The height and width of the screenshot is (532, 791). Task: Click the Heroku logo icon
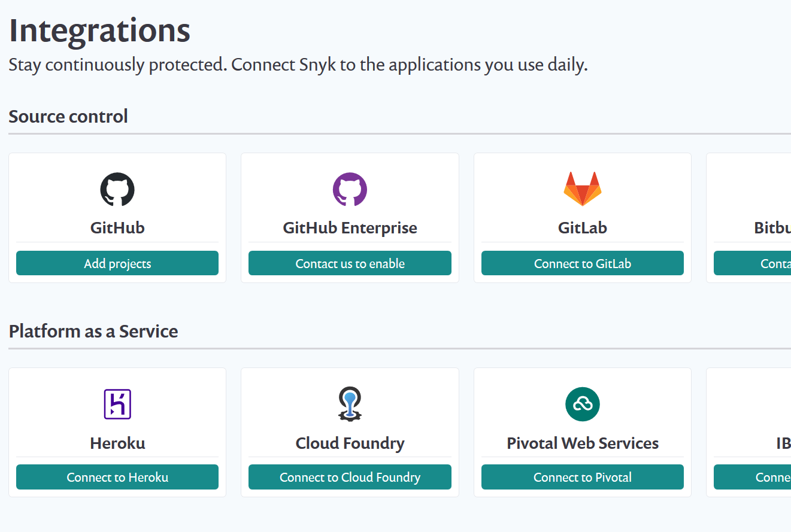[x=117, y=404]
